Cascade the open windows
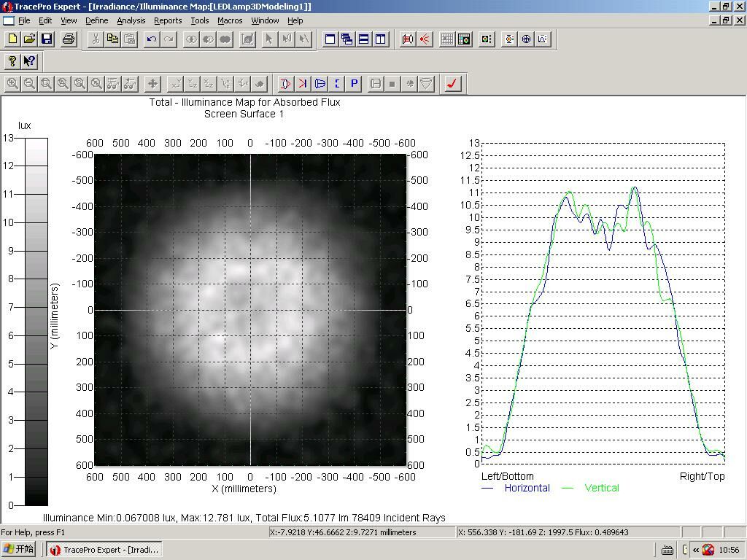The width and height of the screenshot is (747, 560). [x=347, y=39]
